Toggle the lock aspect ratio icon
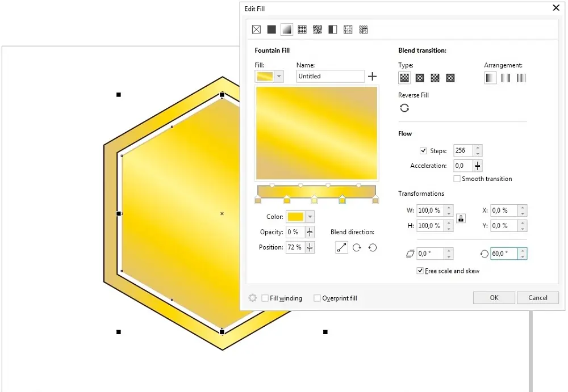The image size is (568, 392). pyautogui.click(x=461, y=218)
